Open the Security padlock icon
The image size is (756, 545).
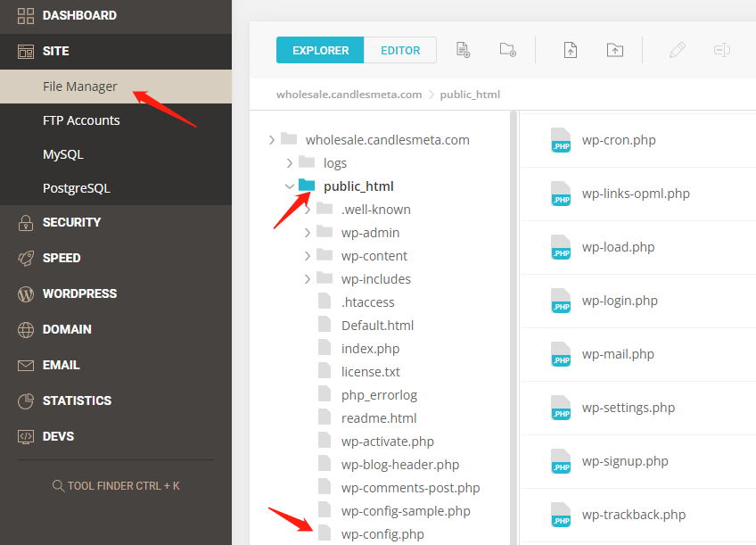click(x=26, y=223)
